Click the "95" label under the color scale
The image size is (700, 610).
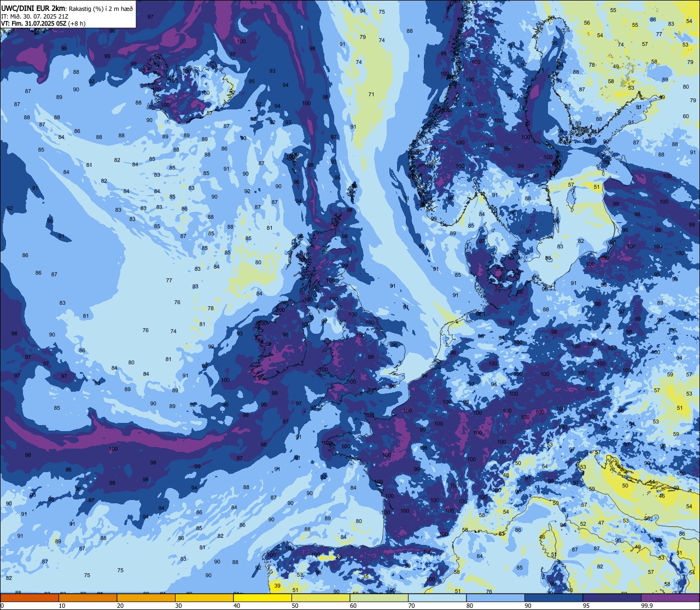pyautogui.click(x=586, y=606)
